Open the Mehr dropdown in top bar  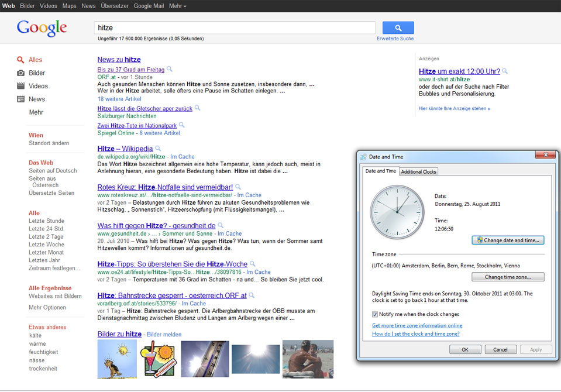point(177,6)
